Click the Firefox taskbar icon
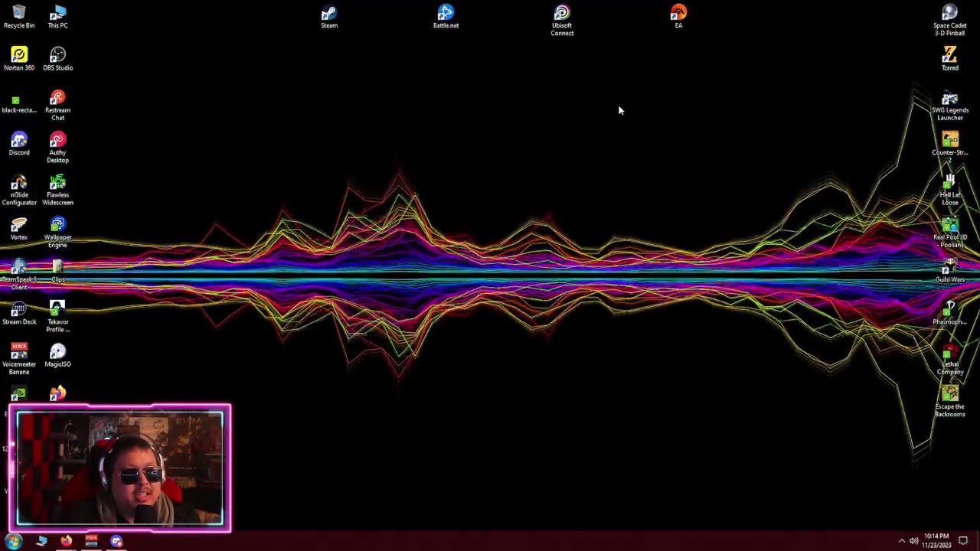Image resolution: width=980 pixels, height=551 pixels. [67, 541]
